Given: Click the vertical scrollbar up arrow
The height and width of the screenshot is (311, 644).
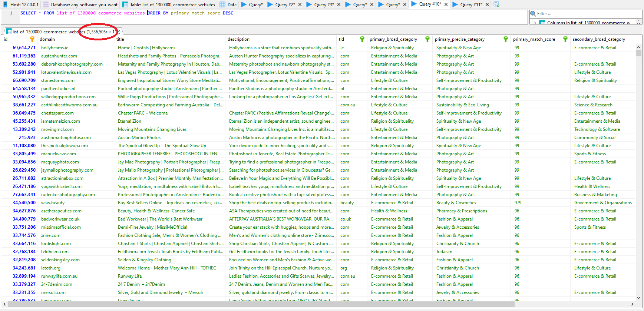Looking at the screenshot, I should point(638,47).
